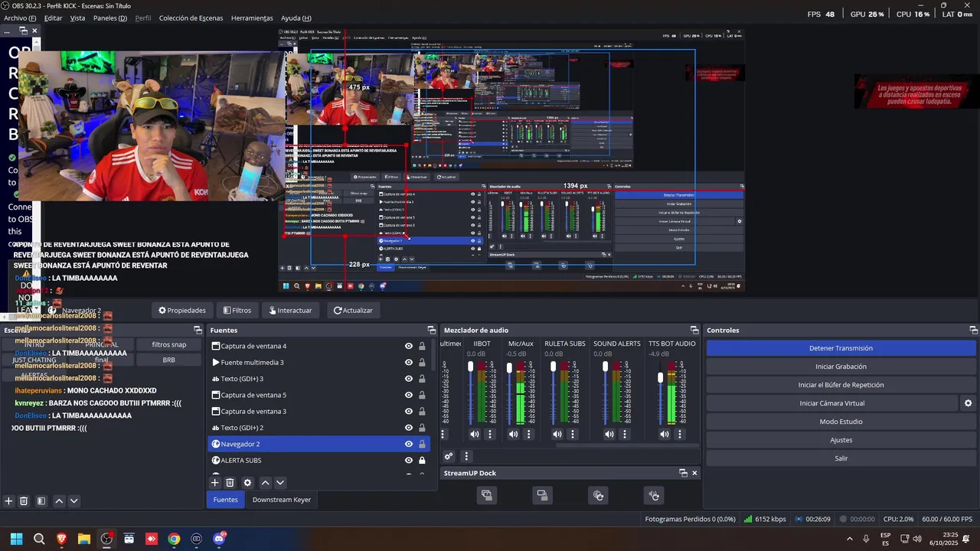The image size is (980, 551).
Task: Mute the RULETA SUBS audio channel
Action: coord(557,434)
